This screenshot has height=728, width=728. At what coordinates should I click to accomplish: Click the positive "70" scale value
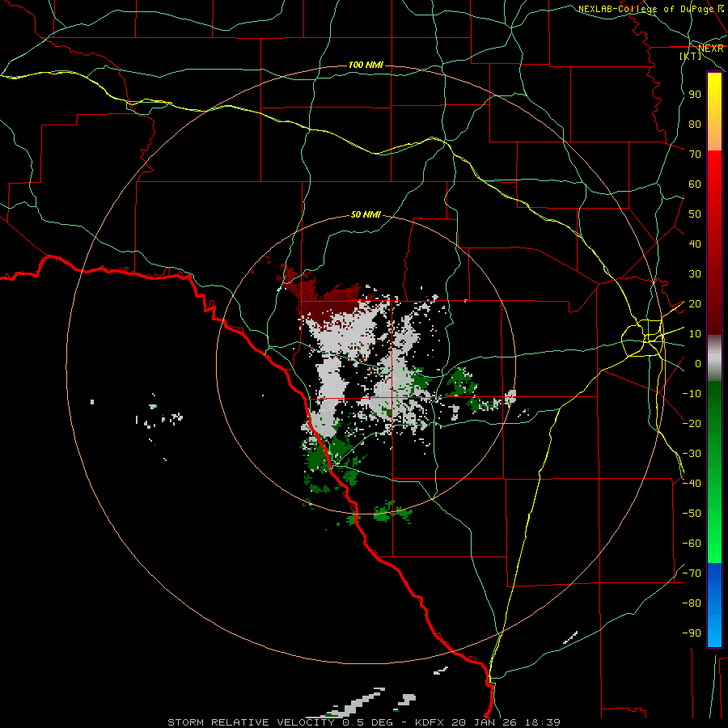pyautogui.click(x=695, y=154)
